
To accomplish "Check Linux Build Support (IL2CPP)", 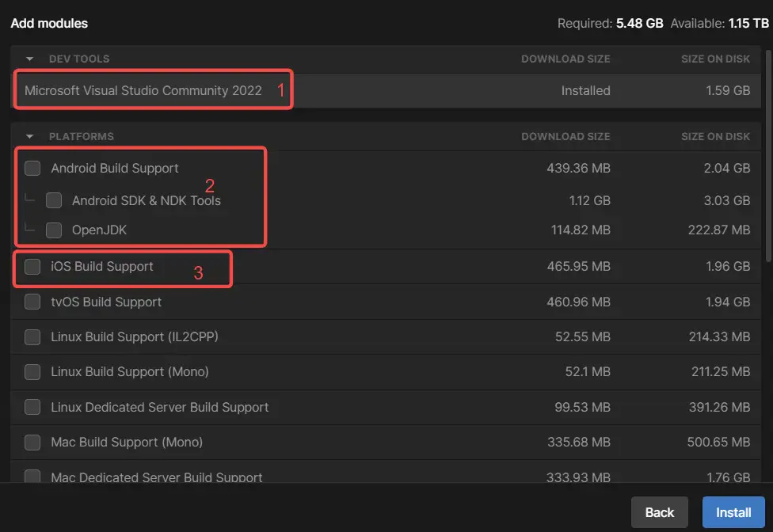I will [x=32, y=336].
